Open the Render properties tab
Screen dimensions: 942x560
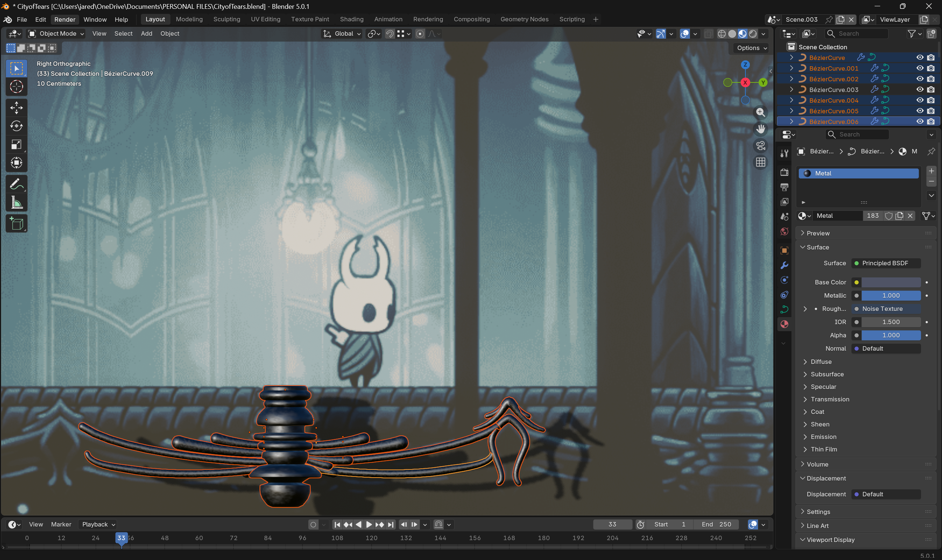click(784, 172)
